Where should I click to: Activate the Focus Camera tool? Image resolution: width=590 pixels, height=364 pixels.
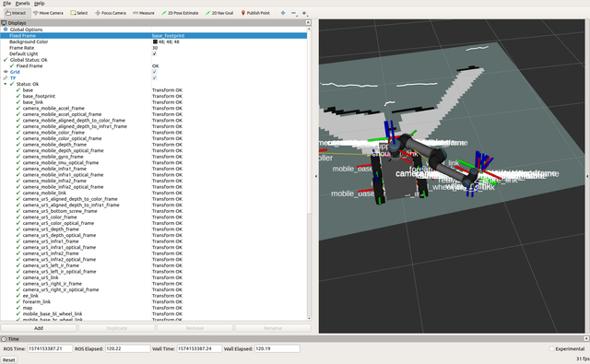111,13
